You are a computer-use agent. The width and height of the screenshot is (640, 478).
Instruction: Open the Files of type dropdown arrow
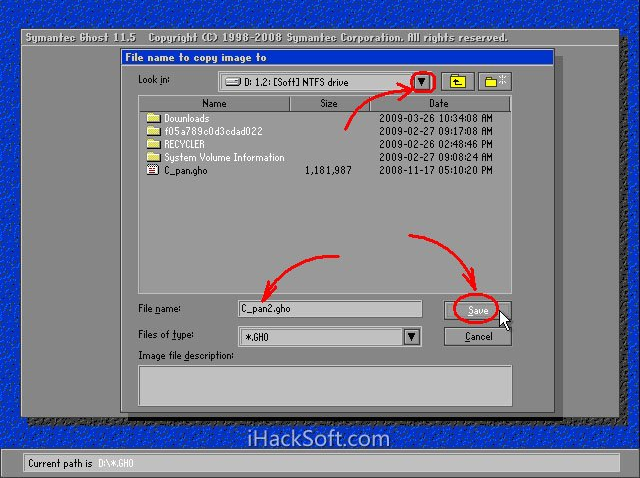(x=411, y=337)
